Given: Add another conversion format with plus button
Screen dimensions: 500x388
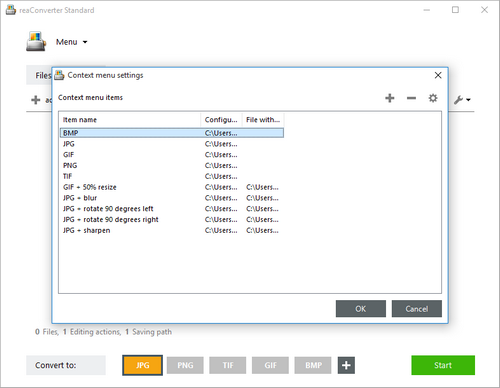Looking at the screenshot, I should coord(346,365).
